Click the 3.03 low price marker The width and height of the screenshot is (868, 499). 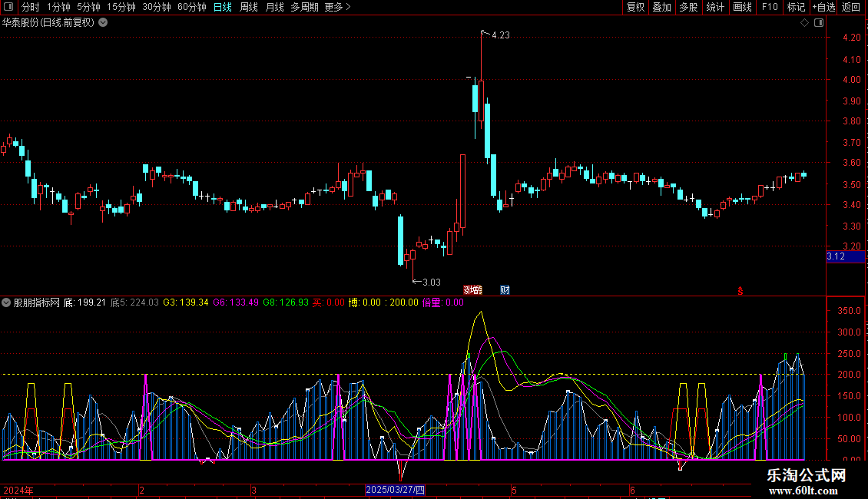pyautogui.click(x=431, y=282)
